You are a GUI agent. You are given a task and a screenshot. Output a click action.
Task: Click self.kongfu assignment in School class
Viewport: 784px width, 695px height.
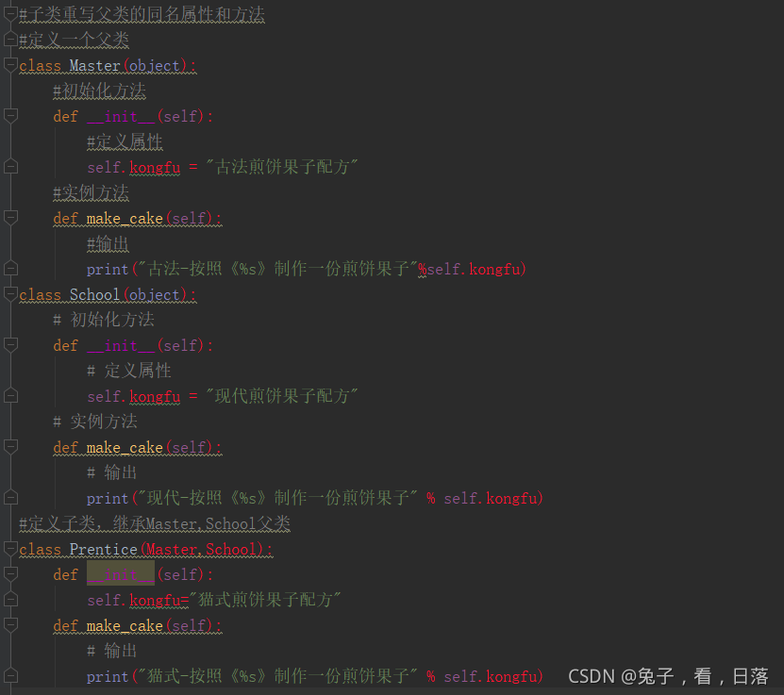(134, 396)
